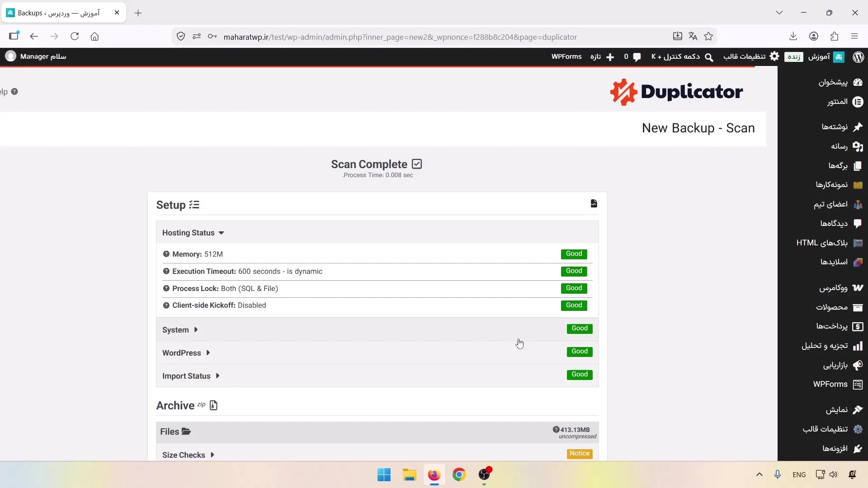Open the رسانه media menu
The width and height of the screenshot is (868, 488).
click(823, 146)
